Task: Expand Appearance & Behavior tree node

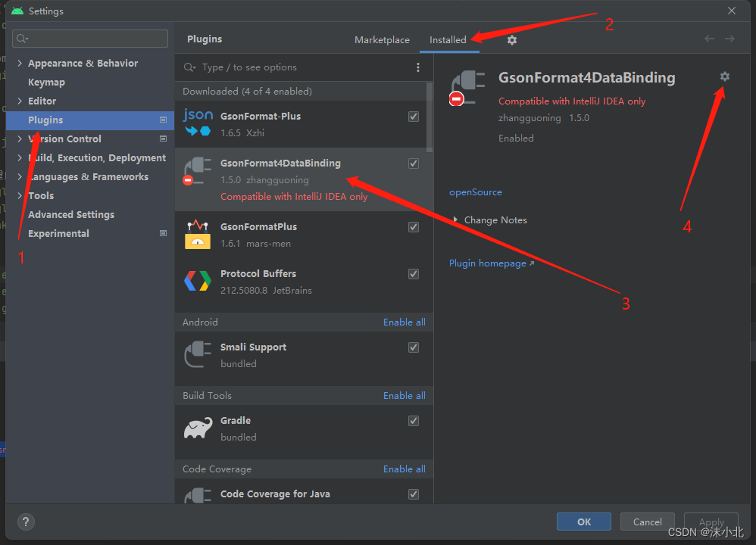Action: 20,63
